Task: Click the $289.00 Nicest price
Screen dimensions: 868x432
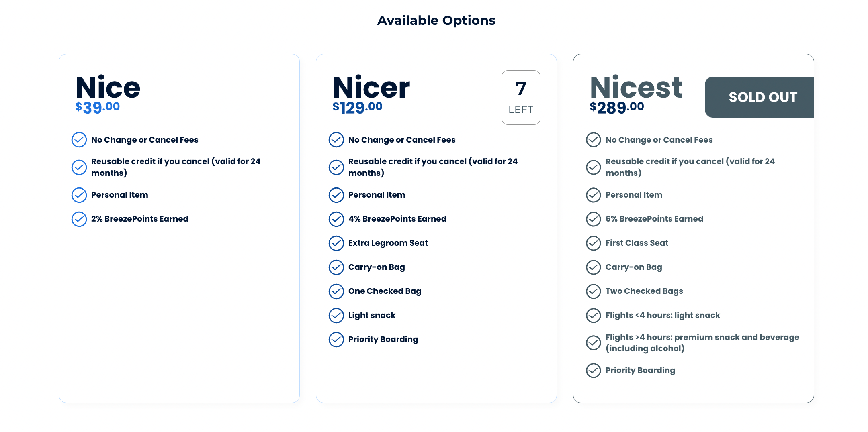Action: pos(617,107)
